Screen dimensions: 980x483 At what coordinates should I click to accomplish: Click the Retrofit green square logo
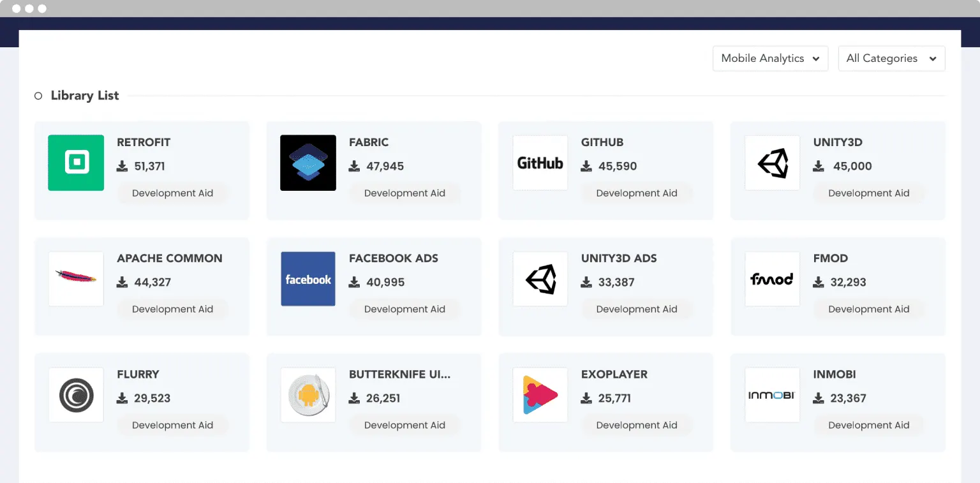pos(76,163)
